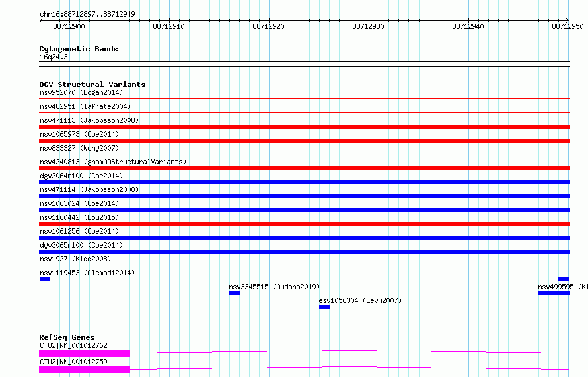Click the nsv3345515 (Audano2019) label
The image size is (588, 377).
274,287
